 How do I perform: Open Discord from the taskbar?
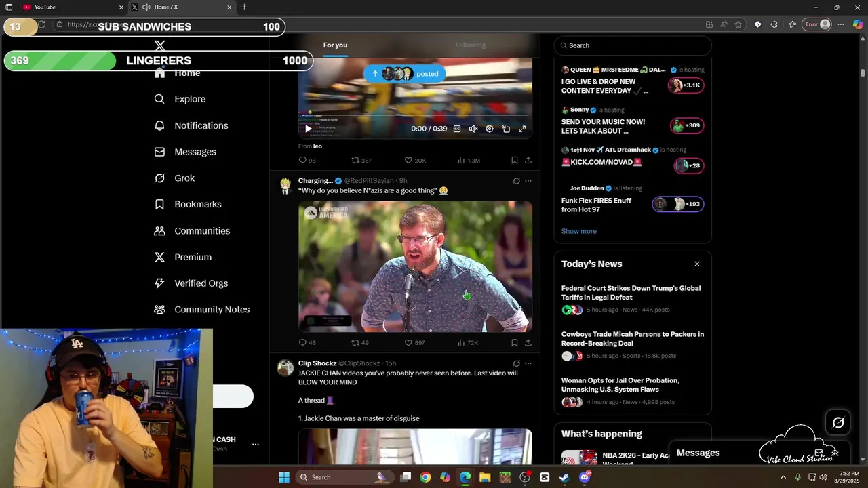(x=585, y=477)
